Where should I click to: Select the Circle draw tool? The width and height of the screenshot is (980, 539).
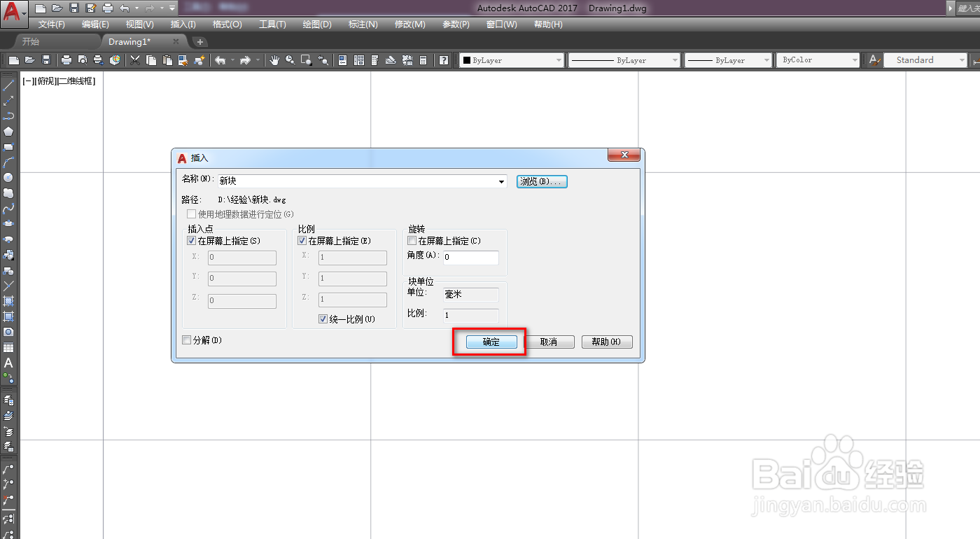click(8, 177)
